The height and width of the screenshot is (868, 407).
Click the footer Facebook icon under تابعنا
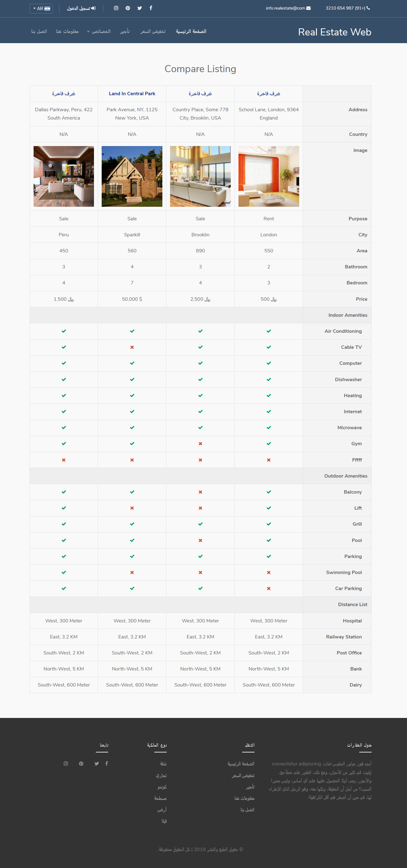point(107,764)
